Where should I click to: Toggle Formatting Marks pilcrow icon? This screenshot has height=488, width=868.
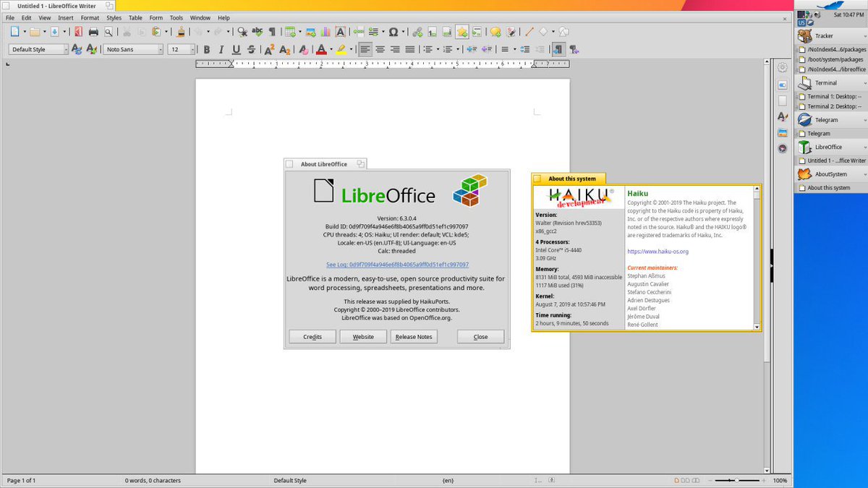point(272,32)
